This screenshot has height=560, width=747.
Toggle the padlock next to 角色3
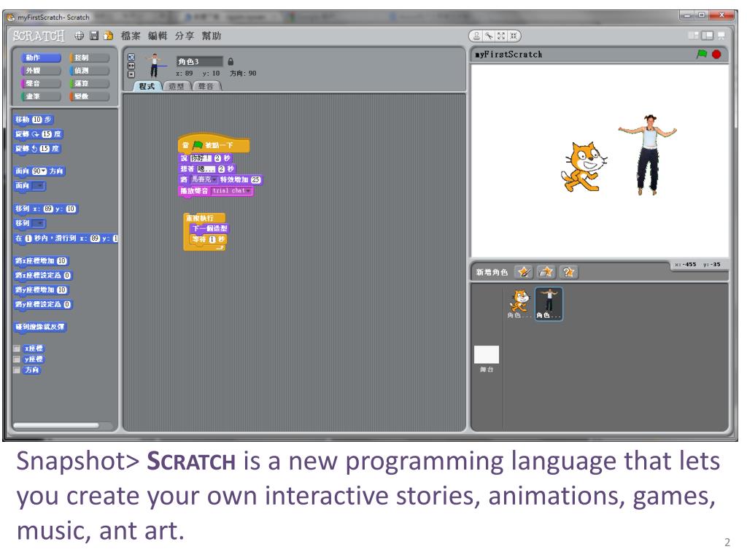pyautogui.click(x=231, y=61)
